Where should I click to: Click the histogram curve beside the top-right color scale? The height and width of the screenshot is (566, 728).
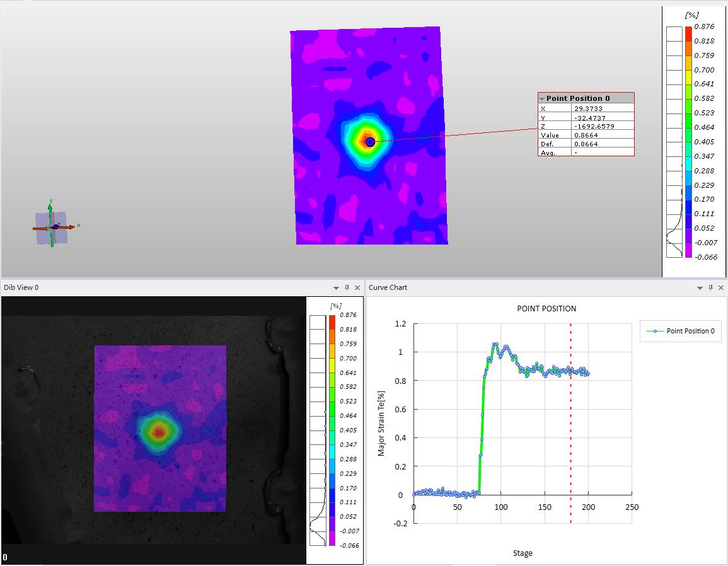[675, 233]
